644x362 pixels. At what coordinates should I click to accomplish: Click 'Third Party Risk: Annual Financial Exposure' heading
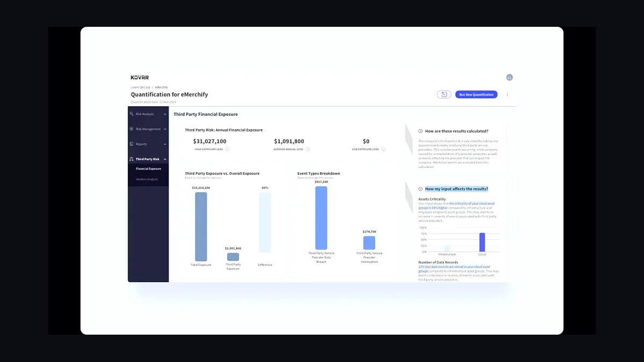[x=224, y=130]
